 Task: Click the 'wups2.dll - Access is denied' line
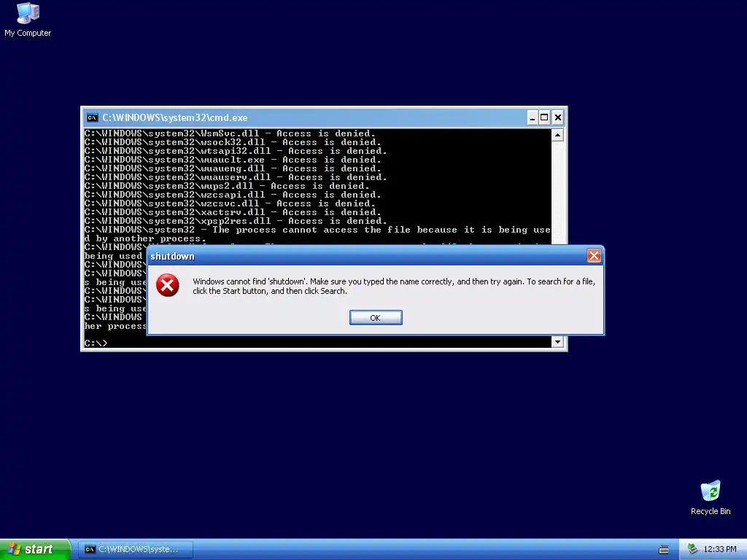pos(228,186)
